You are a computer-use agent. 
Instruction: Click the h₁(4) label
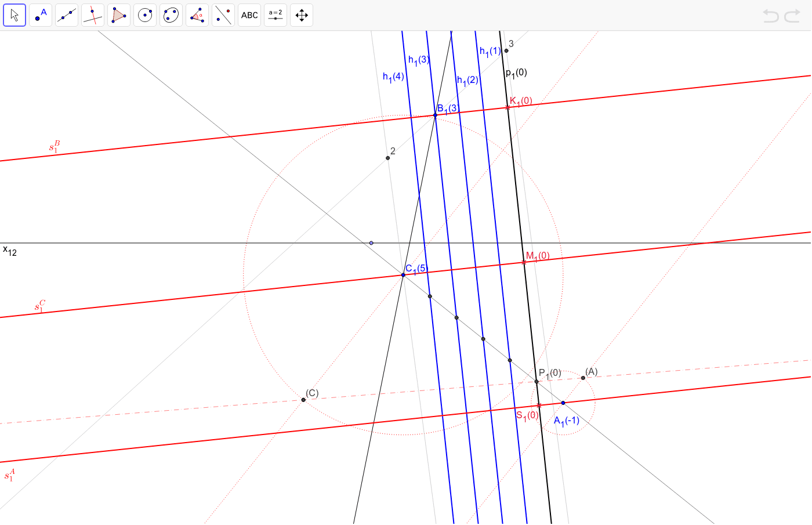pyautogui.click(x=393, y=77)
